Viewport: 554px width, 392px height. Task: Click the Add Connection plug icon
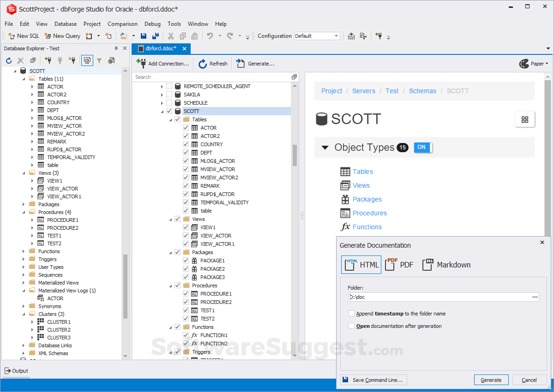click(141, 64)
